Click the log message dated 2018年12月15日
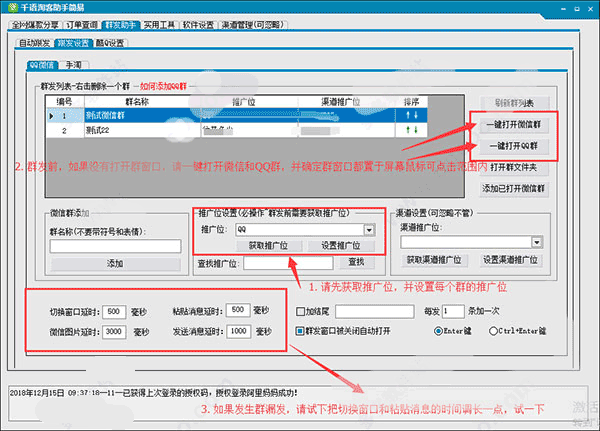600x431 pixels. point(153,393)
